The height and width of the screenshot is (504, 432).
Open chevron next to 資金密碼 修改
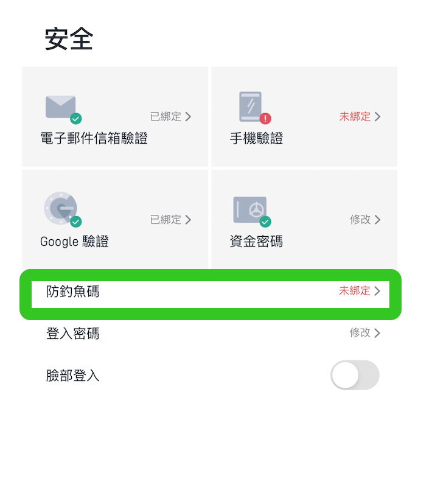[x=377, y=220]
